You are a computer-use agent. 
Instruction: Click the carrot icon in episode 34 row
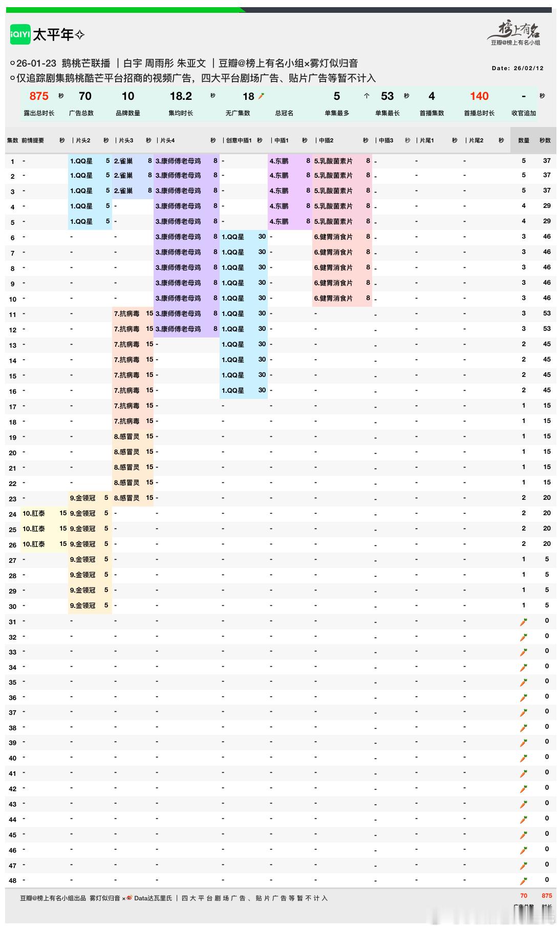click(x=524, y=667)
